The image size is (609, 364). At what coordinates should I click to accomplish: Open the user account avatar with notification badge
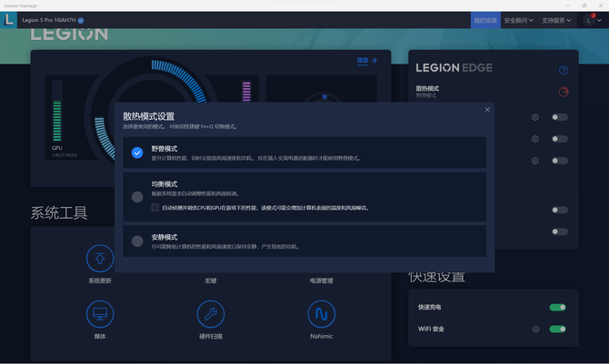point(589,20)
